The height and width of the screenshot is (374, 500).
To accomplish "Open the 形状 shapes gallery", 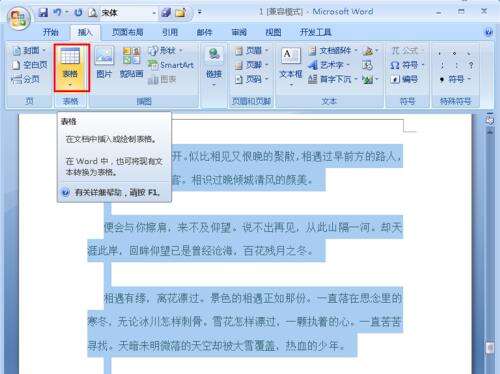I will tap(165, 51).
